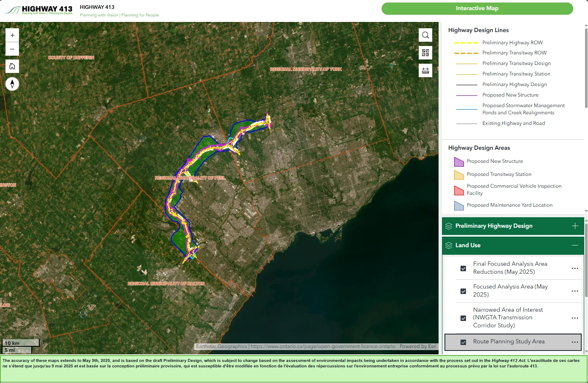Toggle Narrowed Area of Interest layer checkbox
The image size is (588, 383).
463,318
